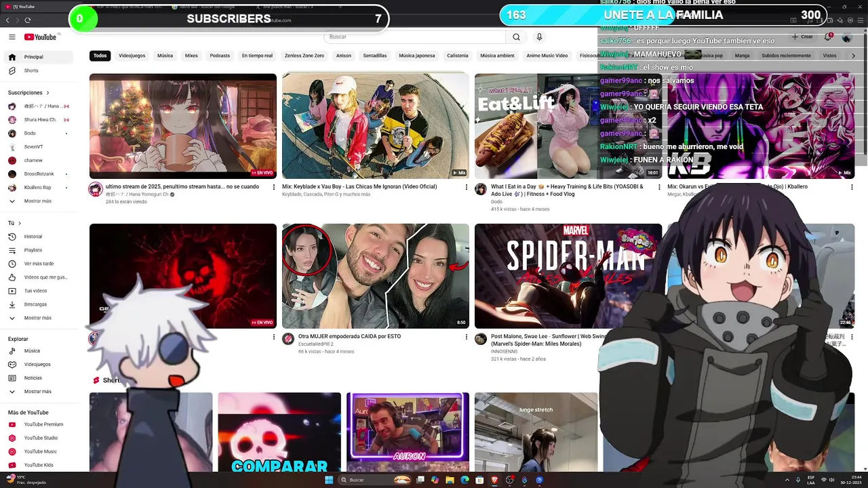The image size is (868, 488).
Task: Open the Keyblade x Vau Boy mix thumbnail
Action: click(x=376, y=126)
